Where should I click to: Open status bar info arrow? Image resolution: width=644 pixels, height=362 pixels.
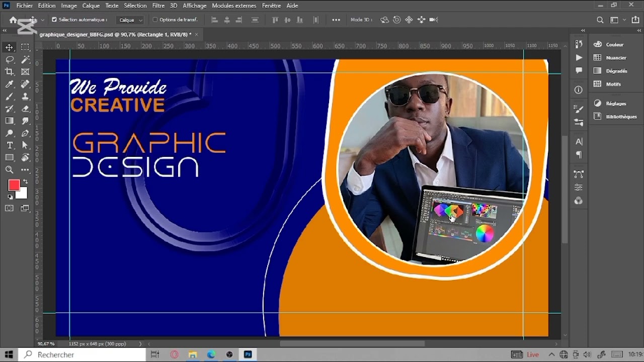140,344
